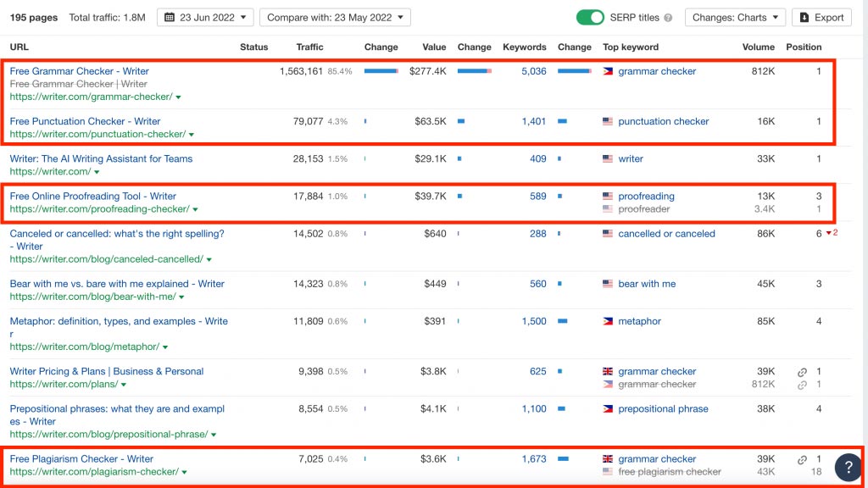Click the US flag beside the 'proofreading' keyword
This screenshot has width=868, height=488.
coord(608,196)
